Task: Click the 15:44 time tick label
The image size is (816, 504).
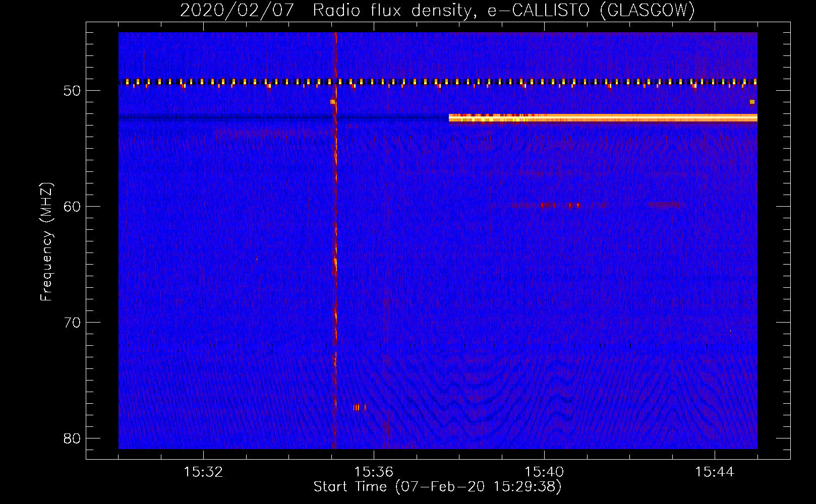Action: pyautogui.click(x=715, y=472)
